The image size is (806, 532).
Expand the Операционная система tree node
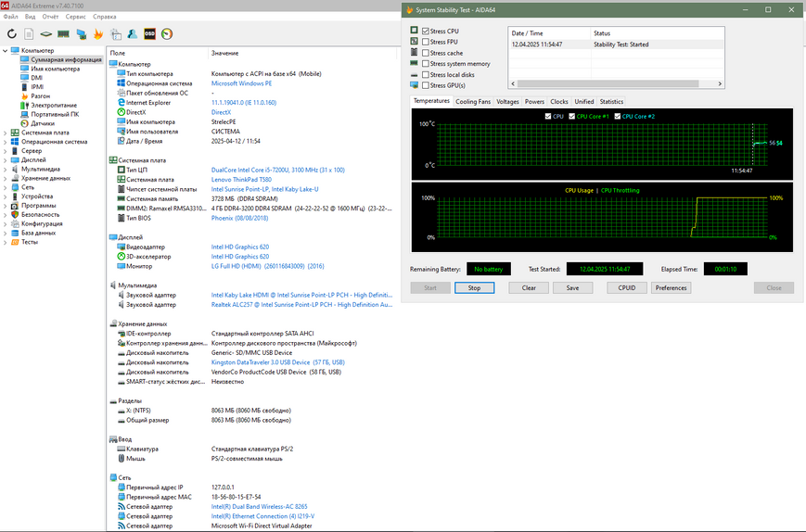[x=6, y=142]
